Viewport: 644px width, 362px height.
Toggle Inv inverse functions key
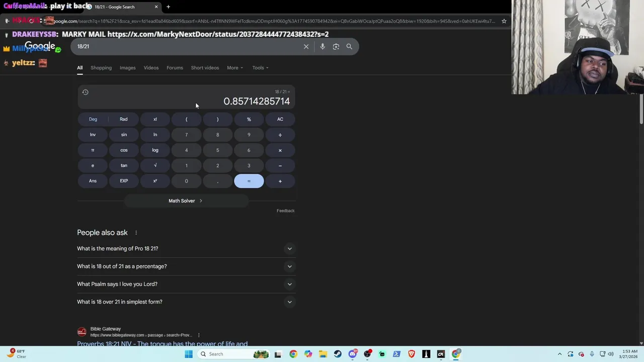point(93,135)
